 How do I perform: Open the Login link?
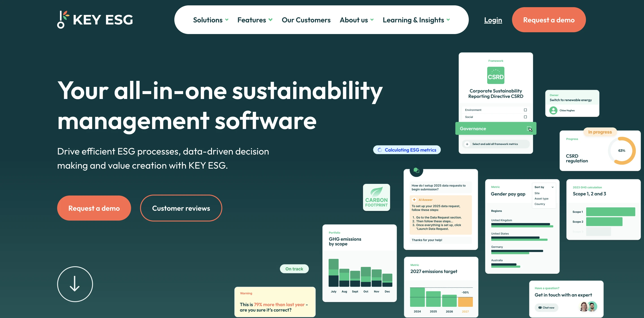pyautogui.click(x=493, y=20)
